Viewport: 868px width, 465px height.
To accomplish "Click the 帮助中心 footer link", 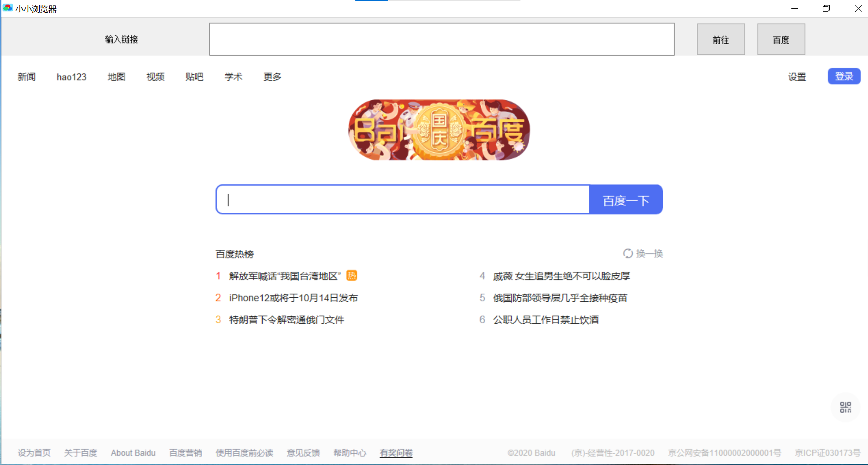I will (350, 453).
